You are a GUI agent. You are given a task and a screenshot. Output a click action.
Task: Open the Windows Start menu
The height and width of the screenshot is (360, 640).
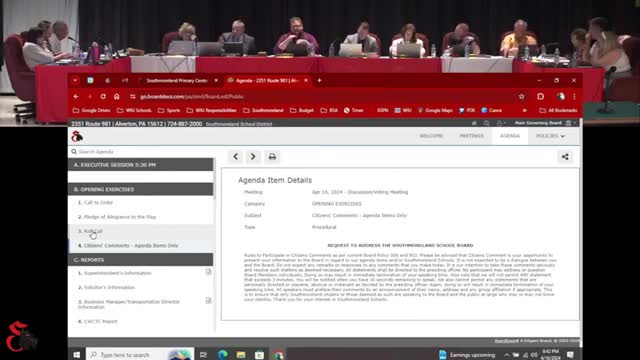[x=77, y=355]
